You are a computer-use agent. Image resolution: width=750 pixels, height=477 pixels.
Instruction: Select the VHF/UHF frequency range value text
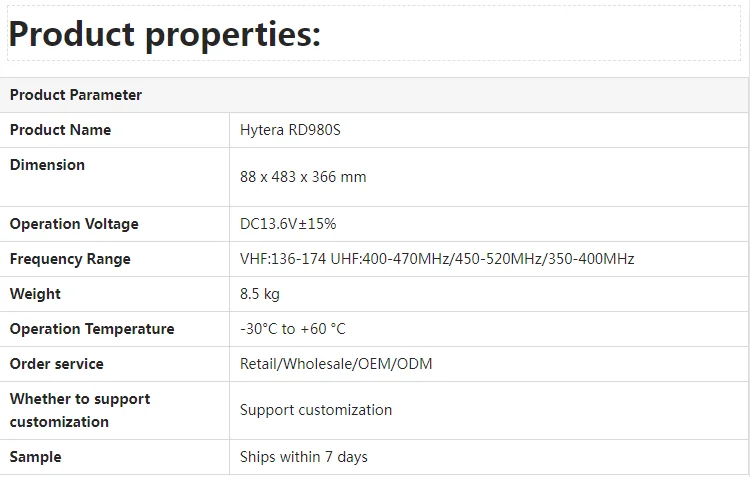point(437,259)
